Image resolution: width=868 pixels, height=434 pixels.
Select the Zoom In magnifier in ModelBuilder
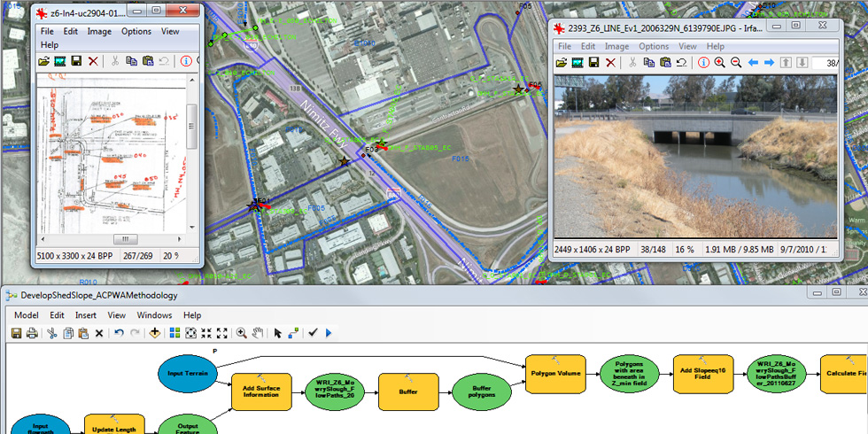point(241,333)
